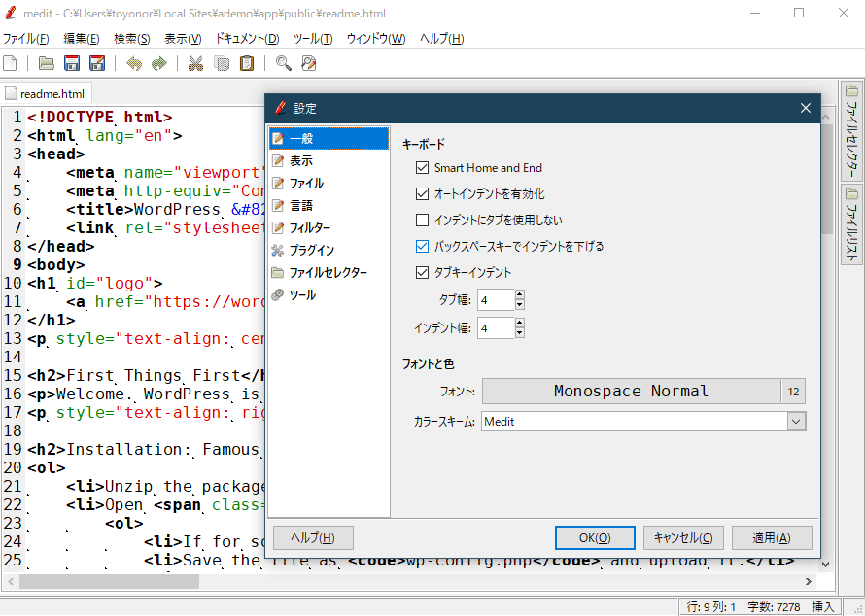Click the インデント幅 input field

[x=496, y=328]
